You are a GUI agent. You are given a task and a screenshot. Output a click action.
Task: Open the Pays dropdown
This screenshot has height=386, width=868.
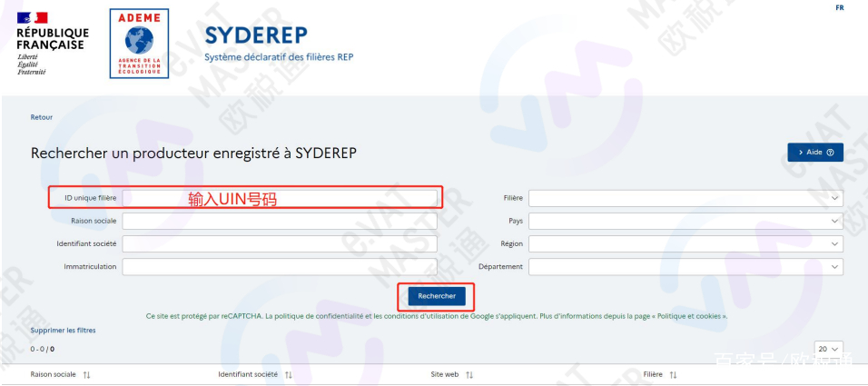686,221
